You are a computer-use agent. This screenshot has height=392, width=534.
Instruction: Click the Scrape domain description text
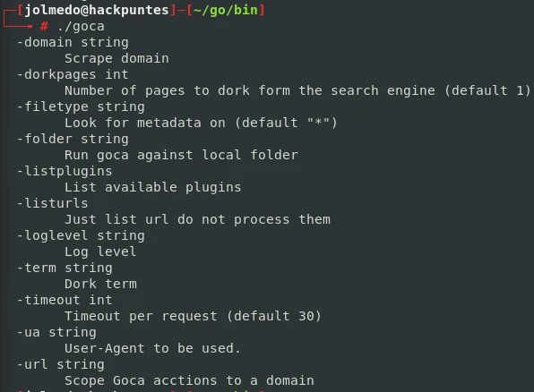[116, 58]
